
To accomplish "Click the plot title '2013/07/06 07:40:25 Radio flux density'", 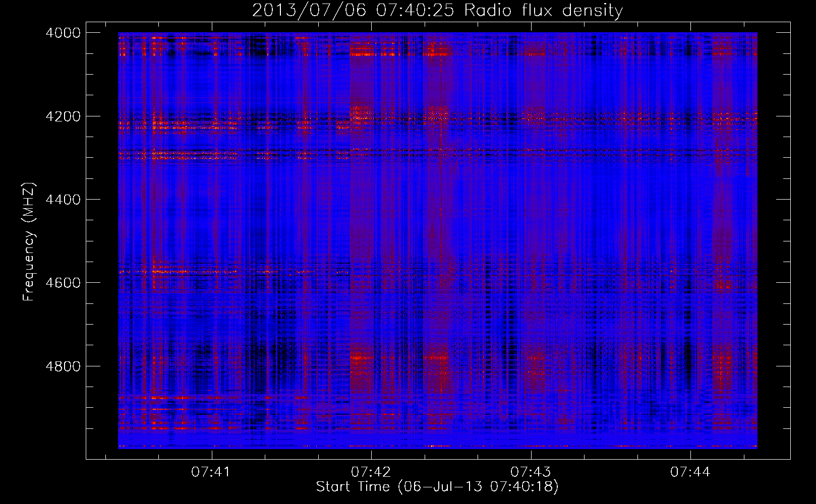I will 437,11.
